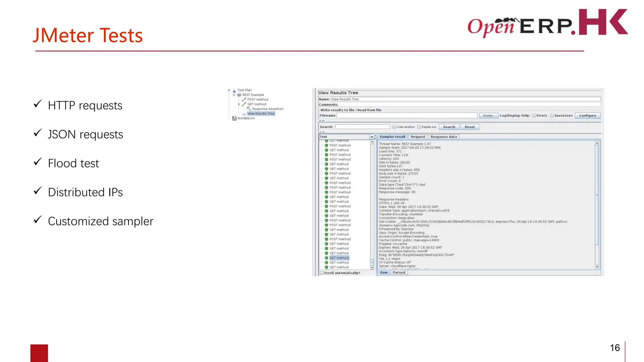644x362 pixels.
Task: Click 'Pragma: no-cache' line
Action: [393, 244]
